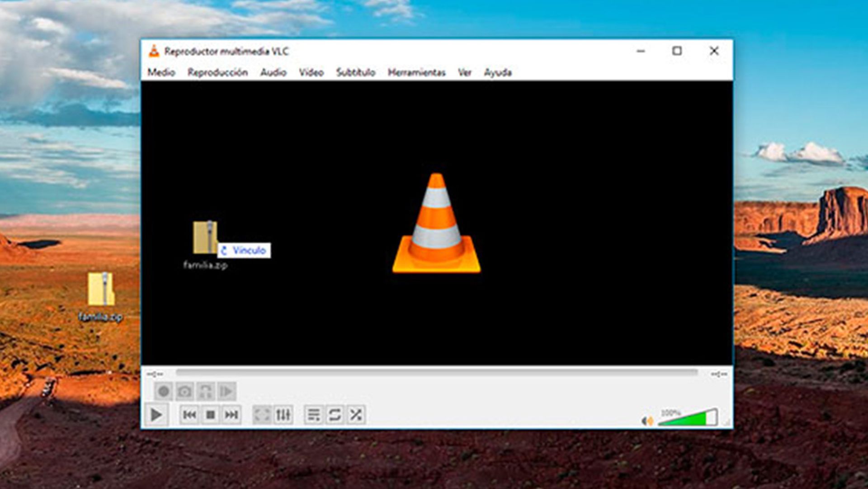The height and width of the screenshot is (489, 868).
Task: Mute audio via the speaker icon
Action: [647, 420]
